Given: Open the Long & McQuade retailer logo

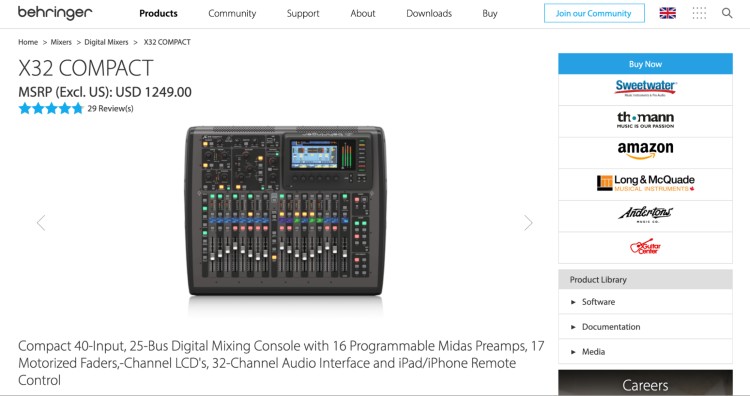Looking at the screenshot, I should pos(645,183).
